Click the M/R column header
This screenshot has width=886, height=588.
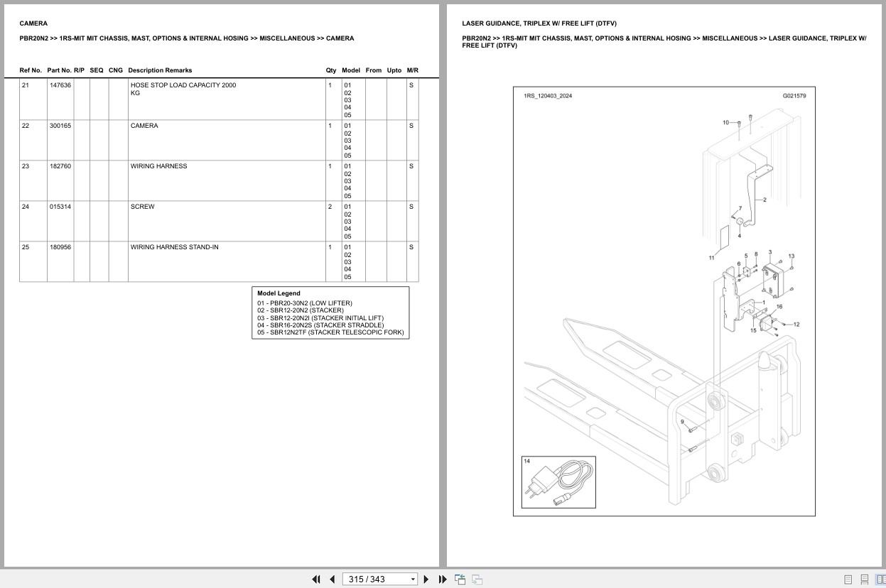tap(413, 70)
